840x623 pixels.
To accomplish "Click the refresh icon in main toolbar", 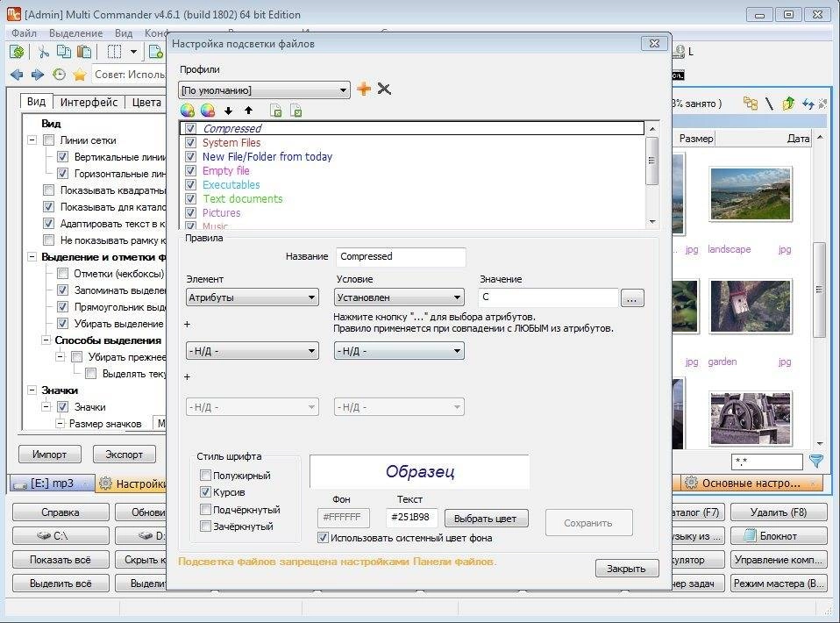I will tap(18, 52).
